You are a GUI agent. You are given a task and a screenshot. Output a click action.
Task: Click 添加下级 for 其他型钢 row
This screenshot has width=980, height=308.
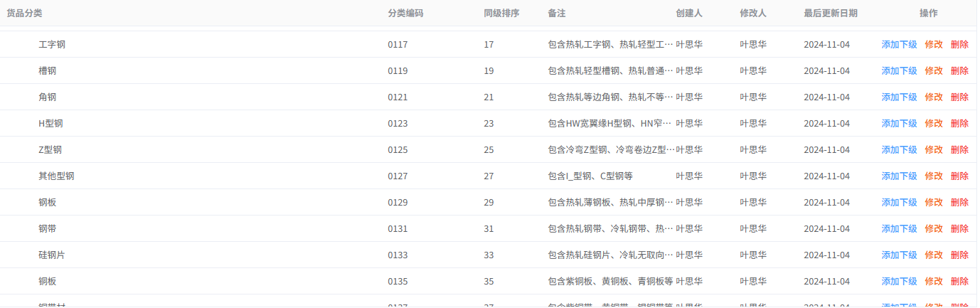click(899, 176)
